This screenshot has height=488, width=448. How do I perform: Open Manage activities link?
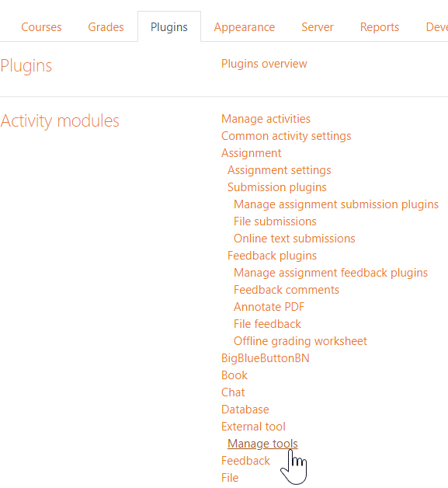tap(266, 119)
